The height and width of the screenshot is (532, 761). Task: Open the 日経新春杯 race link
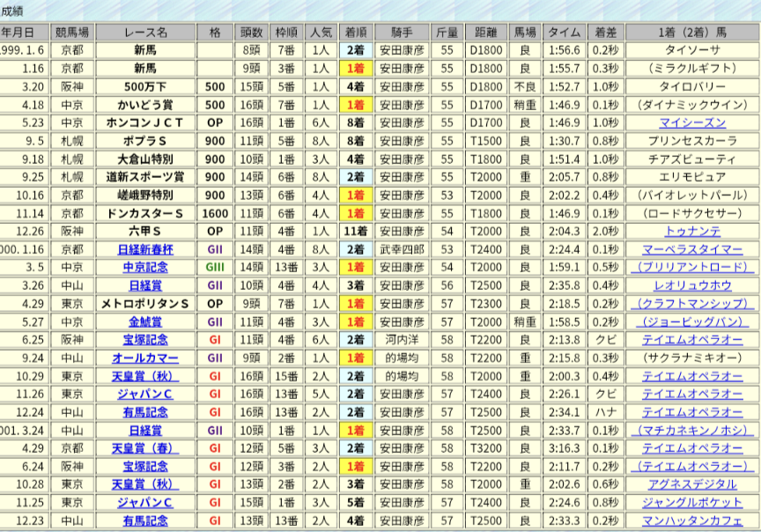[145, 249]
